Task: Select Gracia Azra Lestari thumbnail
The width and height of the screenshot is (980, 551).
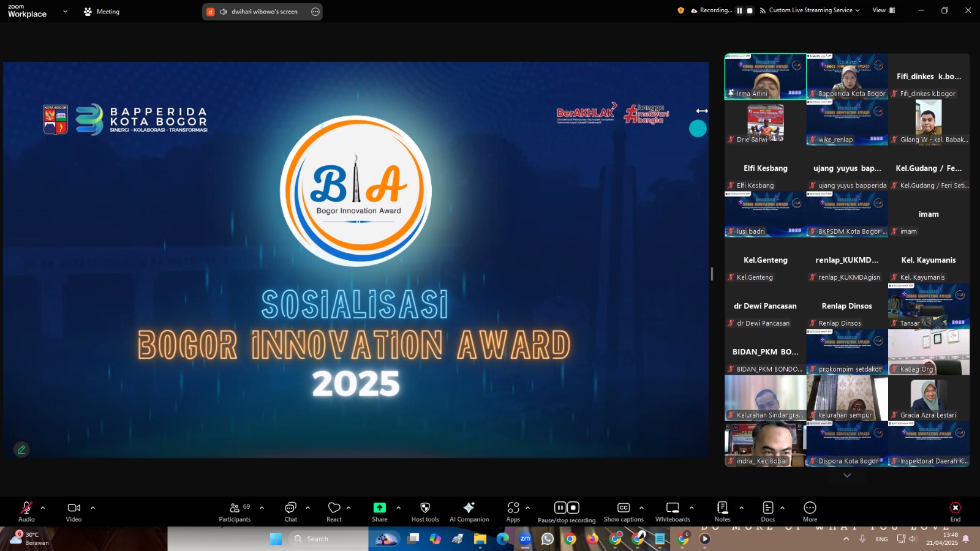Action: coord(929,398)
